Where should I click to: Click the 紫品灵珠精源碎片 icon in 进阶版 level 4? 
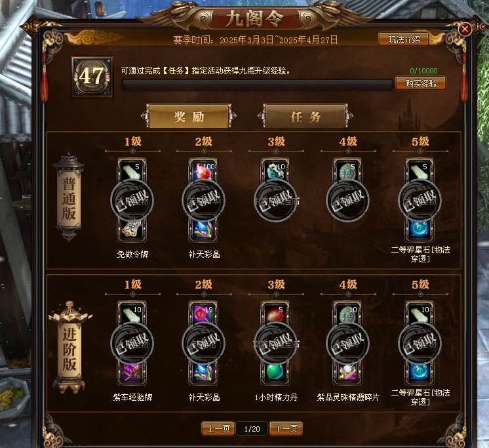click(x=347, y=373)
